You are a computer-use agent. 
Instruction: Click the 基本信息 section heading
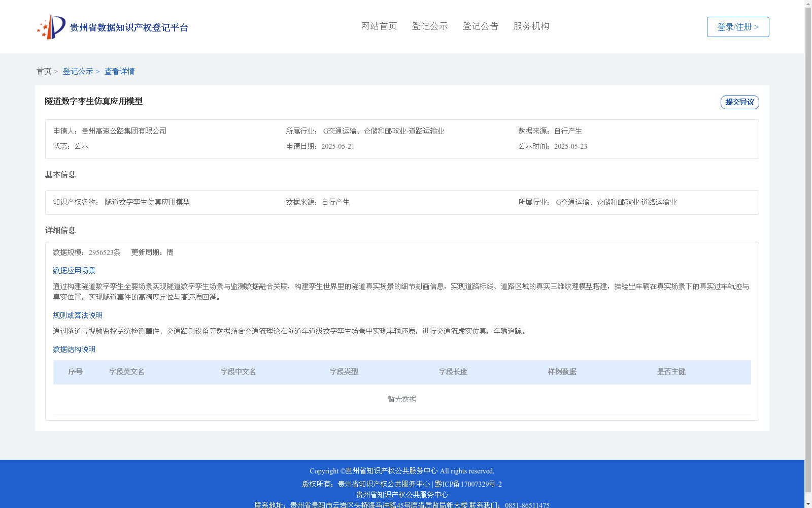pyautogui.click(x=60, y=175)
